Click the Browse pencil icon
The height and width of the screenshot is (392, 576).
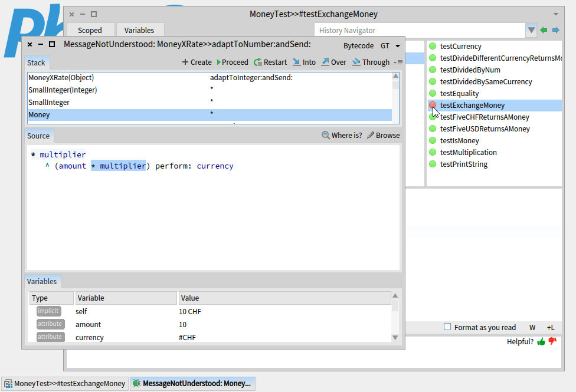[370, 135]
